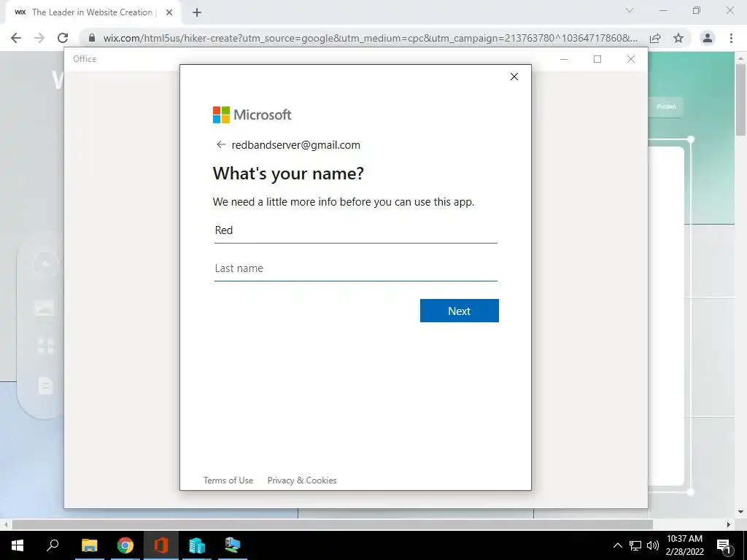Open the remote desktop taskbar icon
The height and width of the screenshot is (560, 747).
(x=233, y=545)
